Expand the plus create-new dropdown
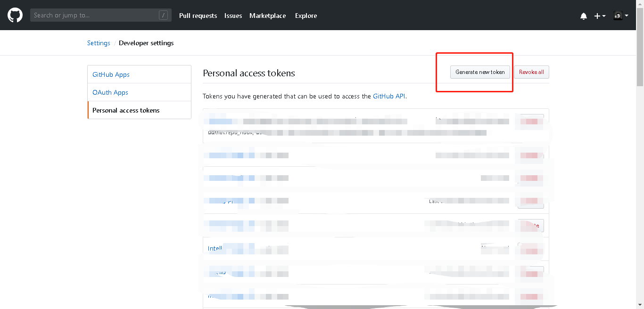 point(600,16)
